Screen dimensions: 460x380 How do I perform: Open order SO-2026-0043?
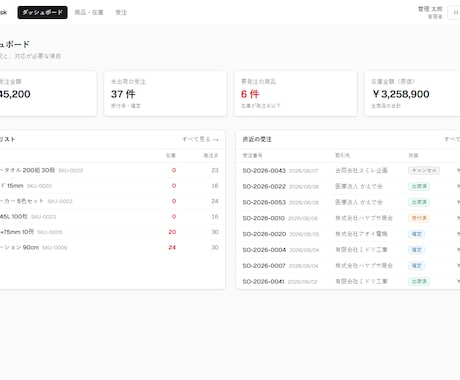coord(264,171)
